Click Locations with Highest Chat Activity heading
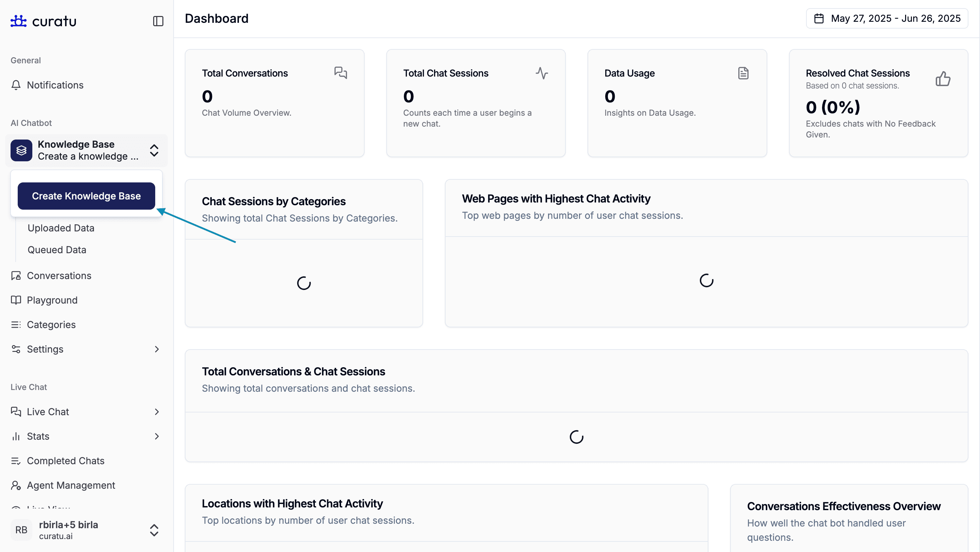Screen dimensions: 980x552 coord(292,503)
